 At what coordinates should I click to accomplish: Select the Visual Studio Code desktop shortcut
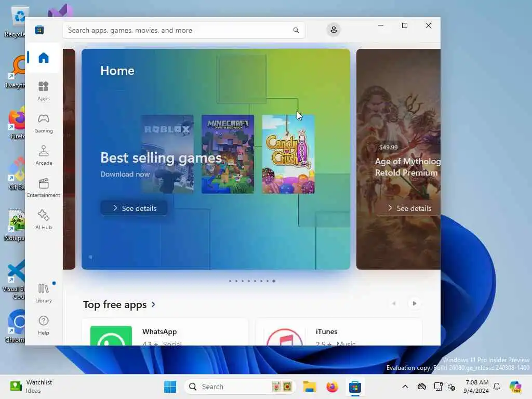[14, 280]
